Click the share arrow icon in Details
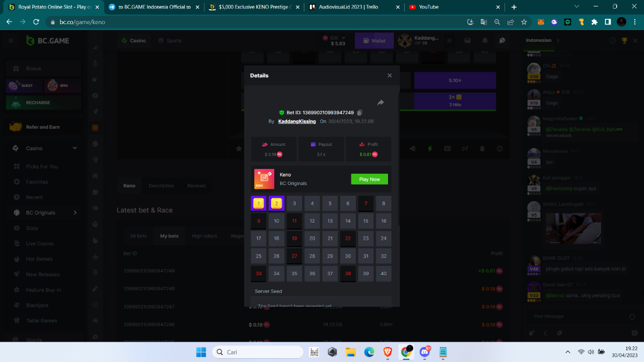644x362 pixels. [x=380, y=102]
